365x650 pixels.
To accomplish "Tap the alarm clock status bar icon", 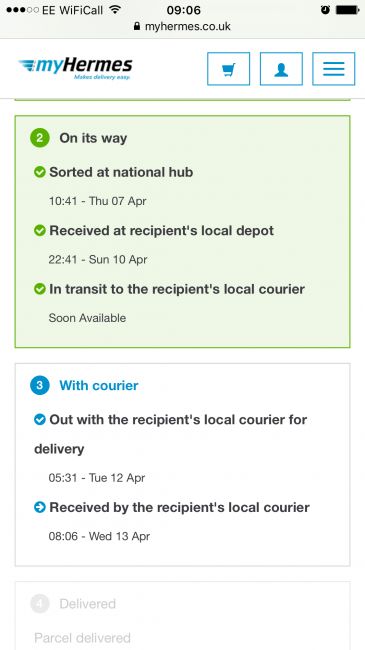I will point(325,10).
